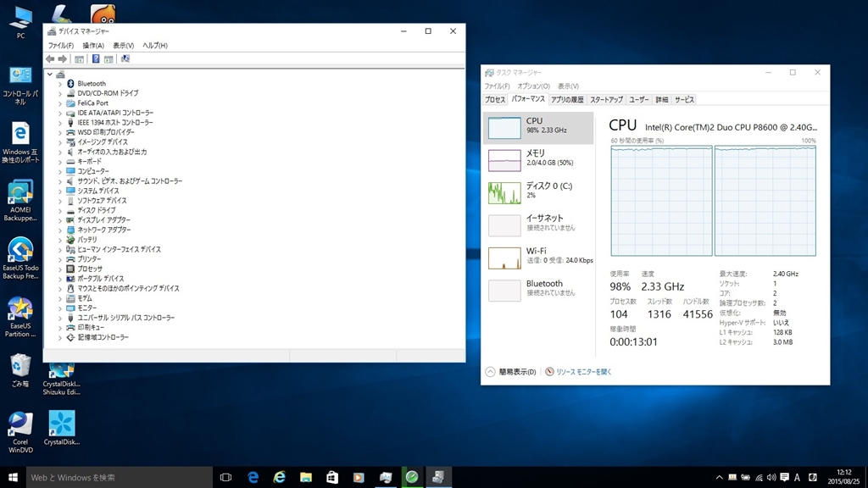The height and width of the screenshot is (488, 868).
Task: Click the scan for hardware changes icon
Action: (x=125, y=59)
